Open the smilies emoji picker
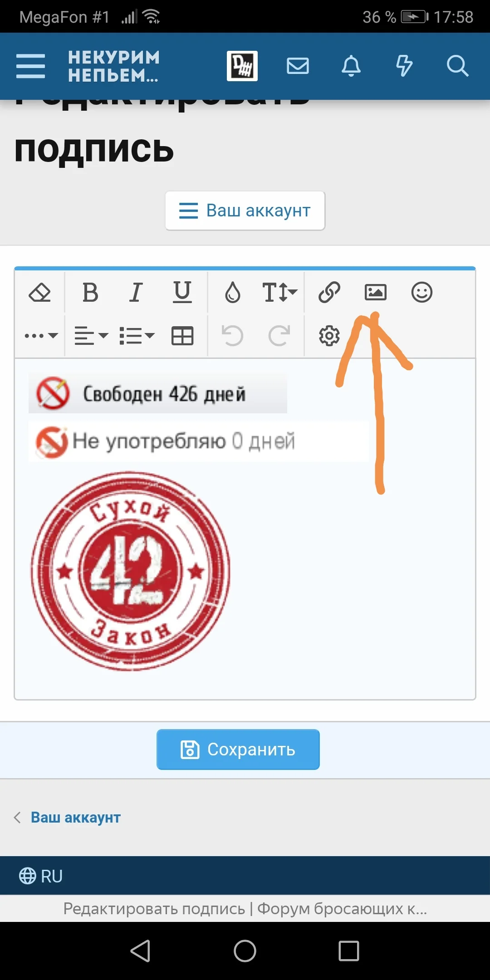This screenshot has height=980, width=490. point(422,292)
